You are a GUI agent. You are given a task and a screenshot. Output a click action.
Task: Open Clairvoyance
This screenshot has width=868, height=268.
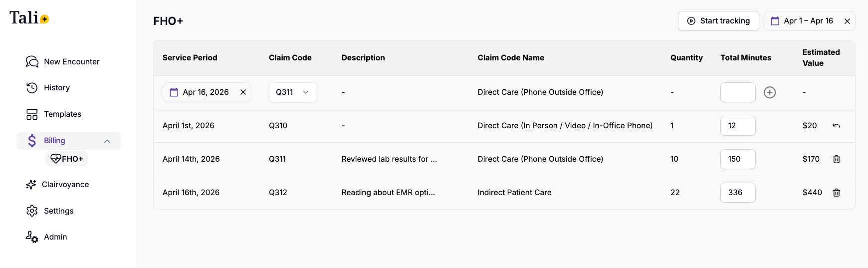(65, 185)
